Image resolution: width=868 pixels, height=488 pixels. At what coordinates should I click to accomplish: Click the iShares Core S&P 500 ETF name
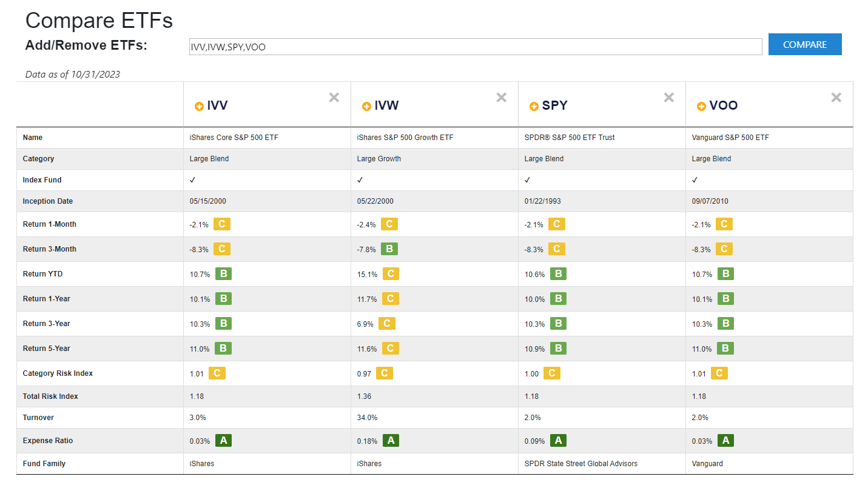coord(234,138)
